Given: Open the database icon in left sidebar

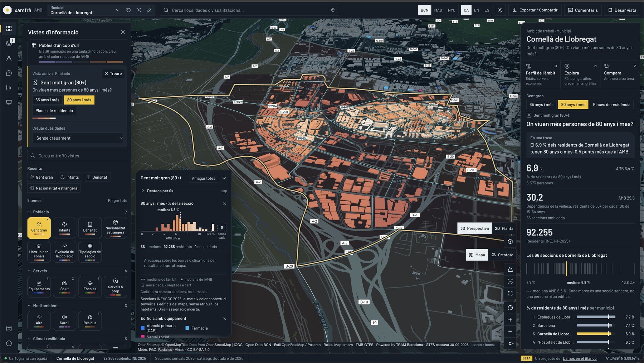Looking at the screenshot, I should (9, 329).
